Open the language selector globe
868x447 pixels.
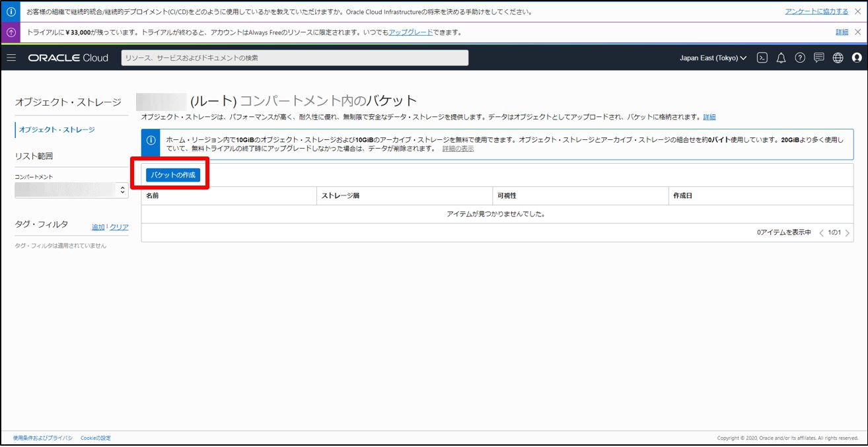tap(836, 57)
